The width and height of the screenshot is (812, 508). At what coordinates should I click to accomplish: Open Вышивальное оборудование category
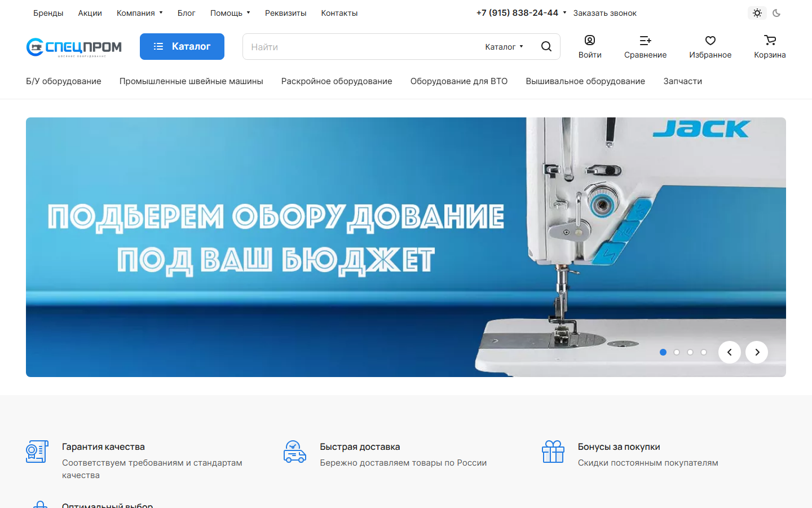(x=585, y=81)
